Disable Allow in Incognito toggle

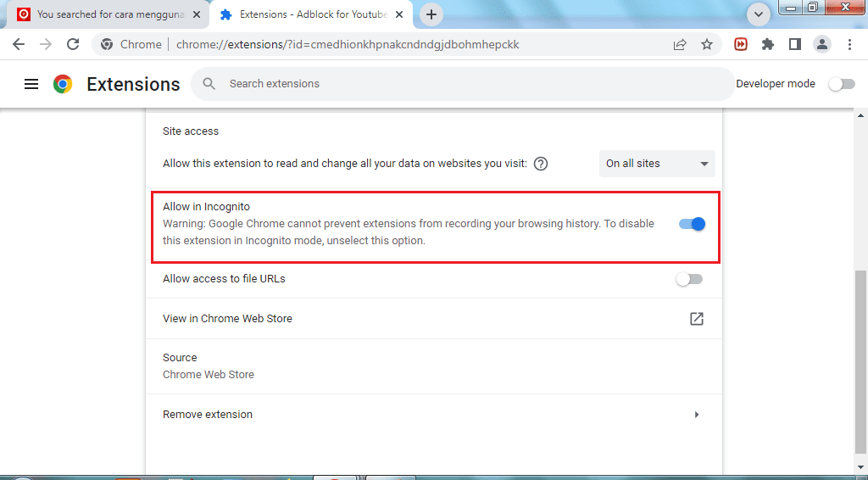point(692,224)
